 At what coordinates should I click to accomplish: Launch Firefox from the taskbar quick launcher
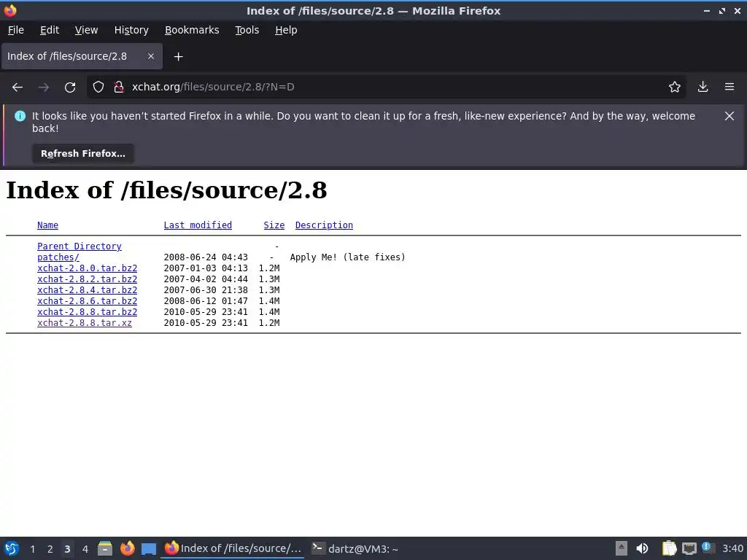point(127,548)
